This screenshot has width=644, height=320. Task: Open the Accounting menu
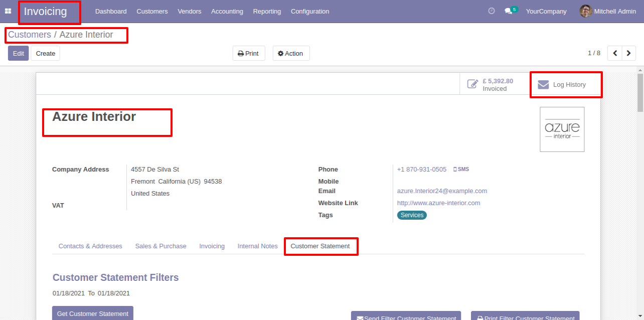pyautogui.click(x=227, y=11)
